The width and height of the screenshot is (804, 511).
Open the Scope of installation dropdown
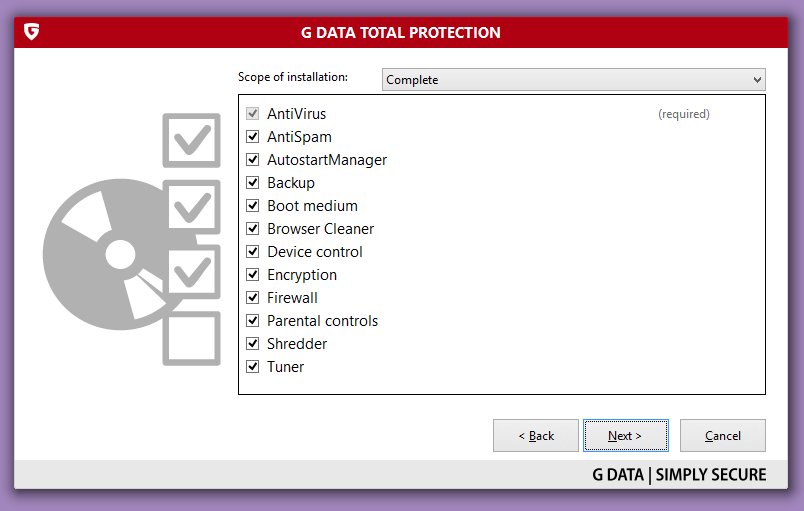(x=573, y=80)
